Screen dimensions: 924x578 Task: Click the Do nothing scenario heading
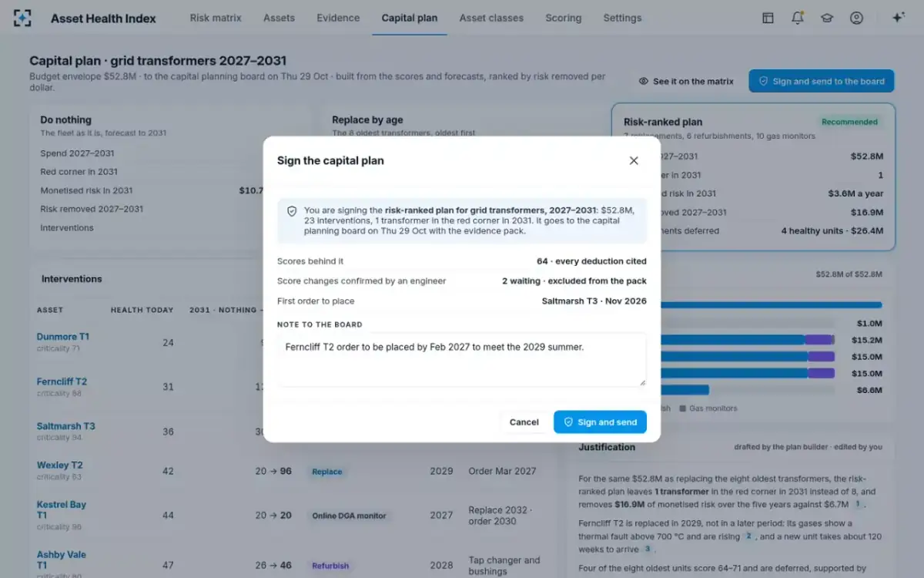coord(65,120)
